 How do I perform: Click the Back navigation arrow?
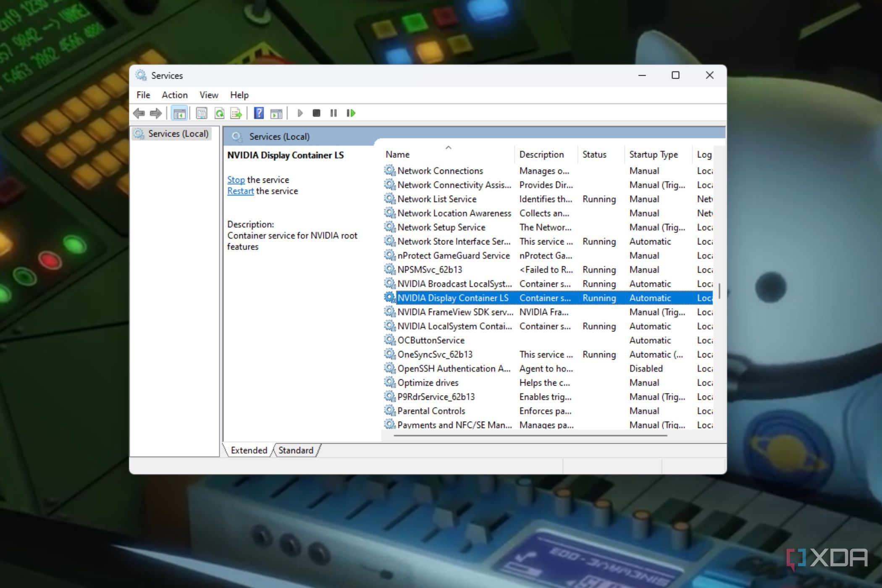pos(140,113)
